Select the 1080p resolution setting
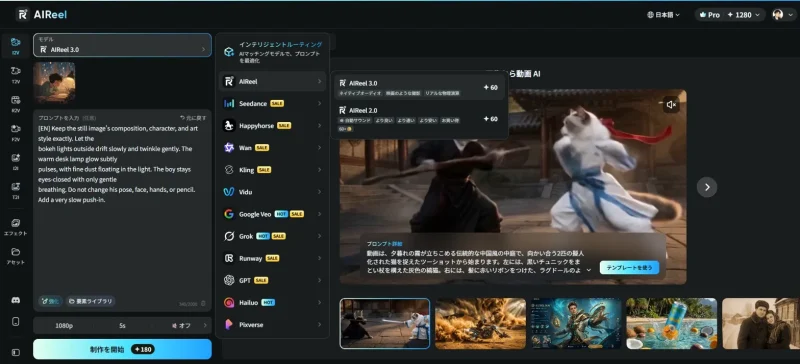 (64, 325)
